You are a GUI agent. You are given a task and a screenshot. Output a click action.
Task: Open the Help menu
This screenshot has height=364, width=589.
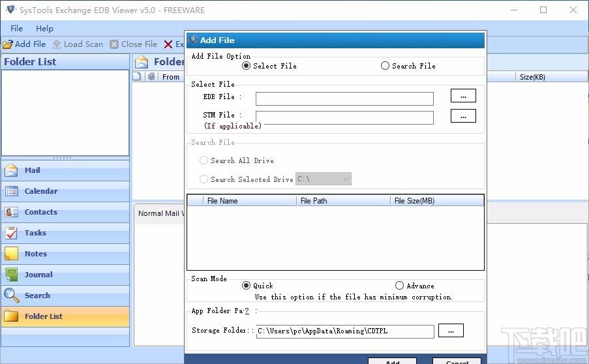pyautogui.click(x=44, y=28)
